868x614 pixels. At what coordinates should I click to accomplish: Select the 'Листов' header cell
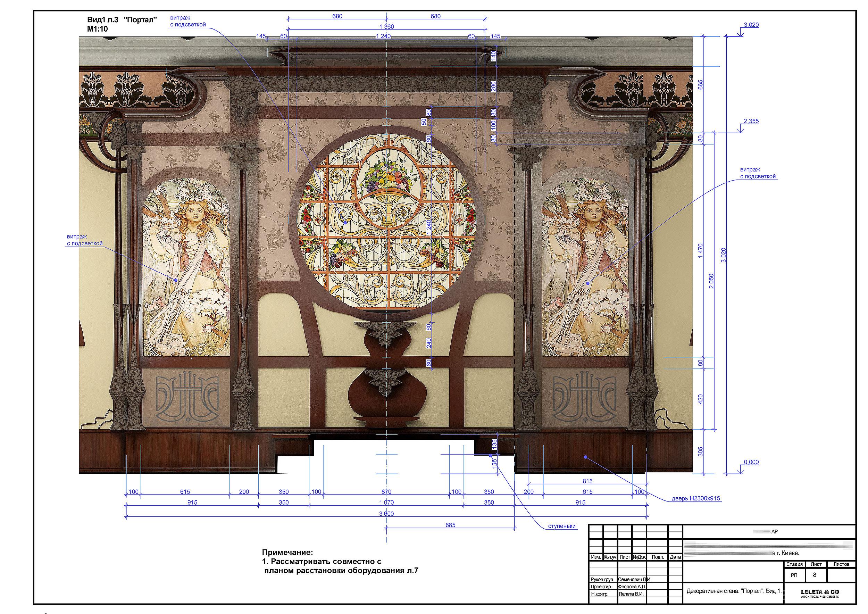(842, 564)
